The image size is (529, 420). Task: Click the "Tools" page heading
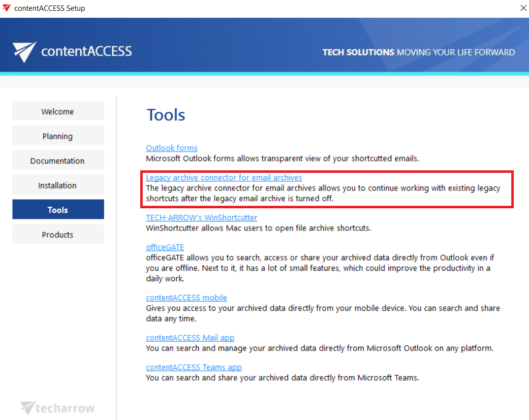[166, 115]
